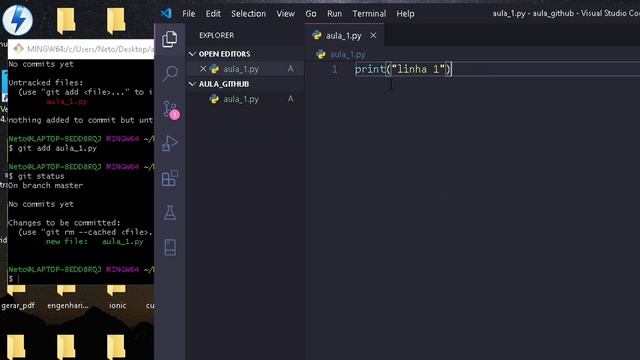This screenshot has width=640, height=360.
Task: Open the Testing flask icon view
Action: [170, 213]
